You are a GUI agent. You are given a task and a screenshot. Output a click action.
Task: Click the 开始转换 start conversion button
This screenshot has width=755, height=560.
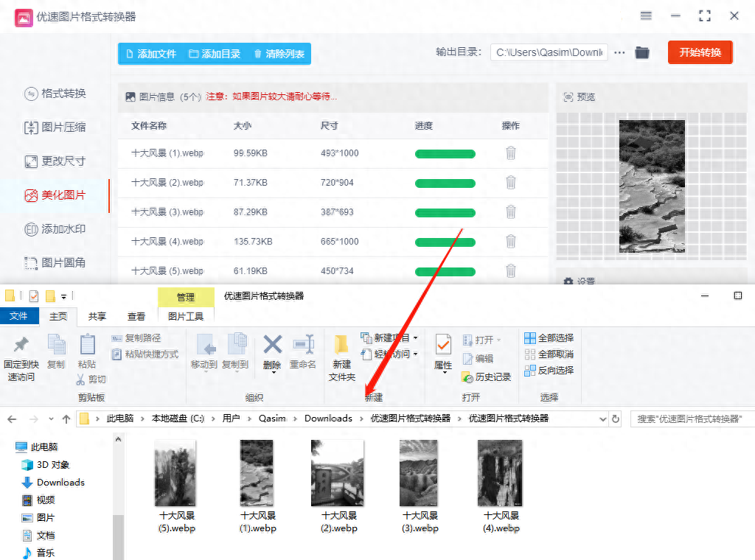coord(700,52)
